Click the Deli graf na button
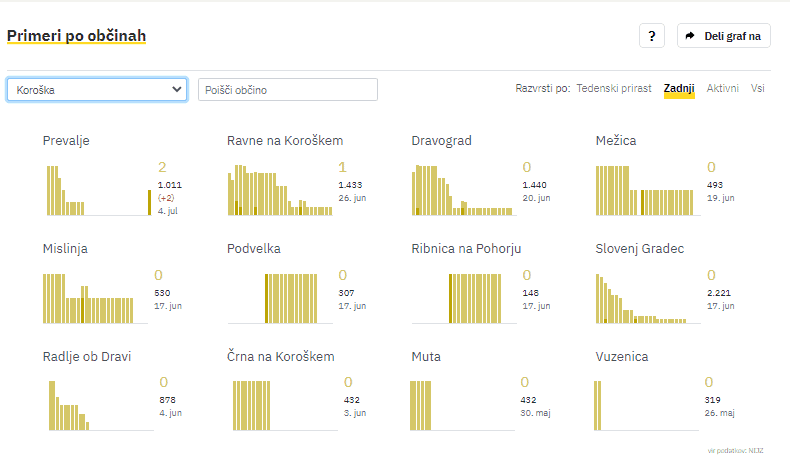The image size is (790, 471). [x=723, y=36]
